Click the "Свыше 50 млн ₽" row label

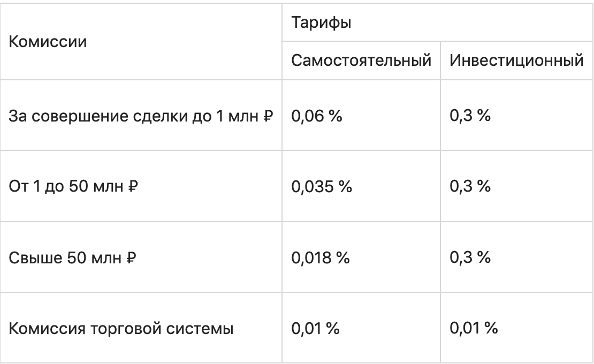pos(72,257)
